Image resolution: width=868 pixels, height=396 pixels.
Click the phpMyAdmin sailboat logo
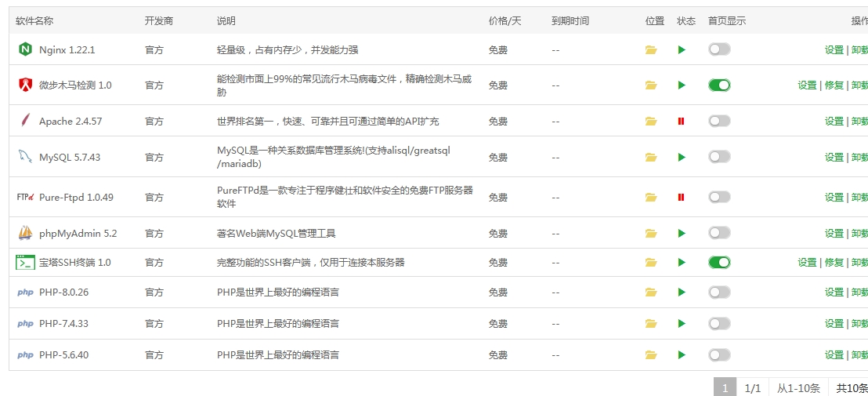click(25, 233)
